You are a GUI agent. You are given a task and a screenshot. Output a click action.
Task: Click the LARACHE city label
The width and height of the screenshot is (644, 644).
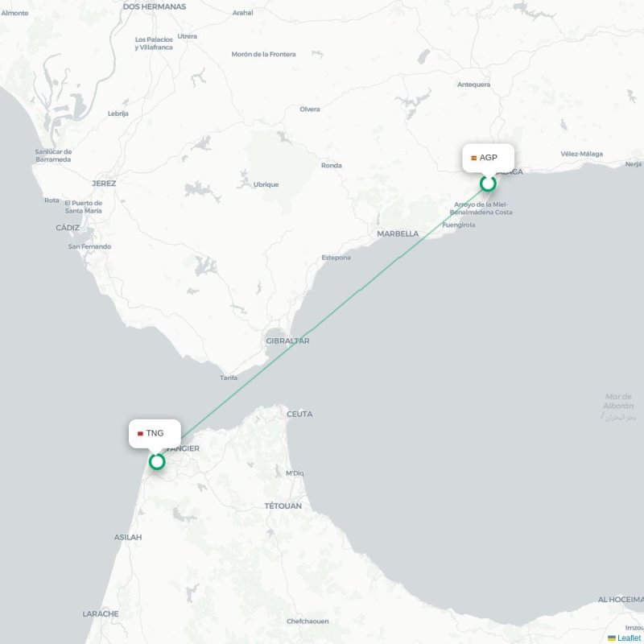pyautogui.click(x=101, y=613)
